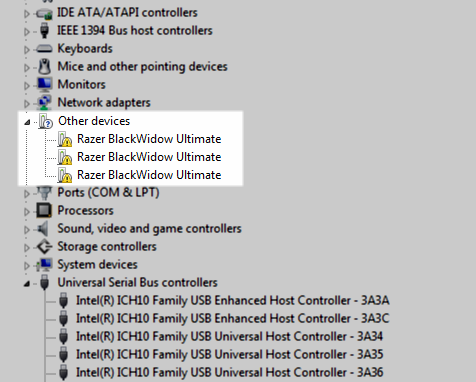Collapse Universal Serial Bus controllers node
The height and width of the screenshot is (382, 476).
point(27,284)
